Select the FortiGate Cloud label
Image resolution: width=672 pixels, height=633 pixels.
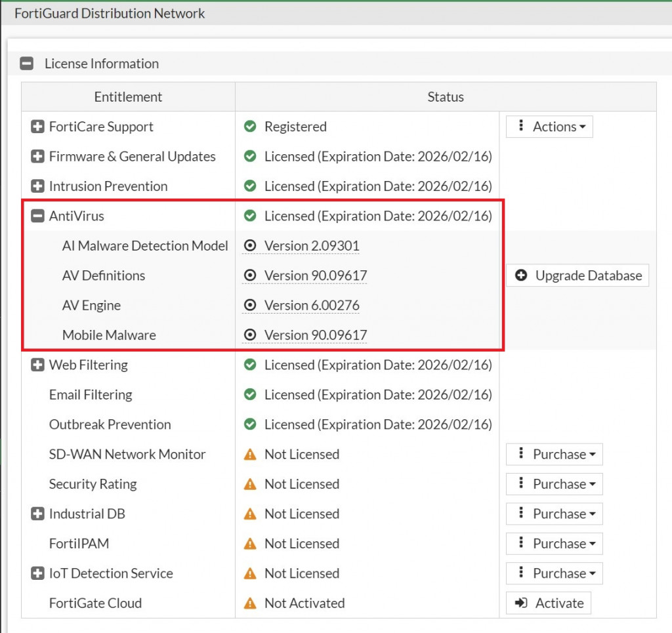pyautogui.click(x=95, y=603)
